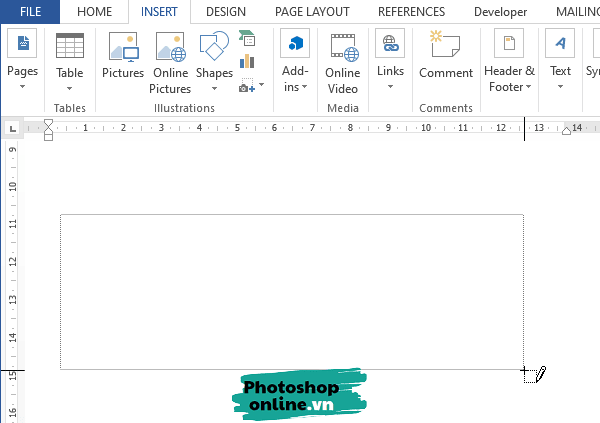Image resolution: width=600 pixels, height=423 pixels.
Task: Click the 7 mark on horizontal ruler
Action: point(312,128)
